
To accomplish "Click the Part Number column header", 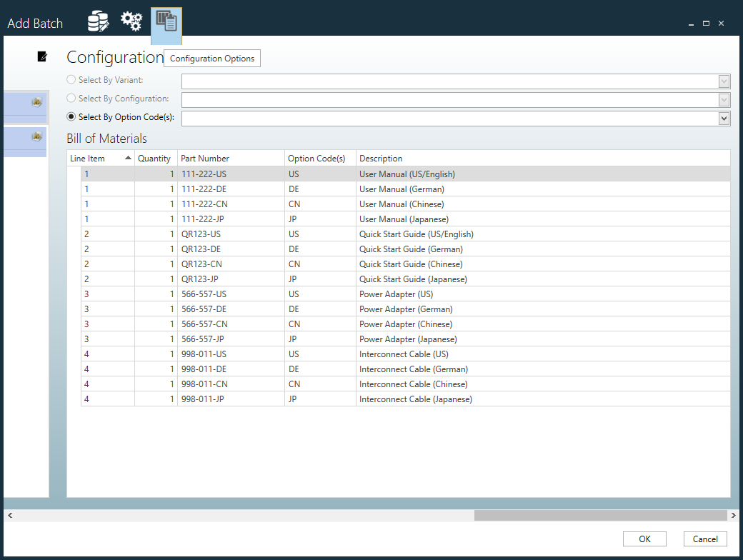I will [204, 158].
